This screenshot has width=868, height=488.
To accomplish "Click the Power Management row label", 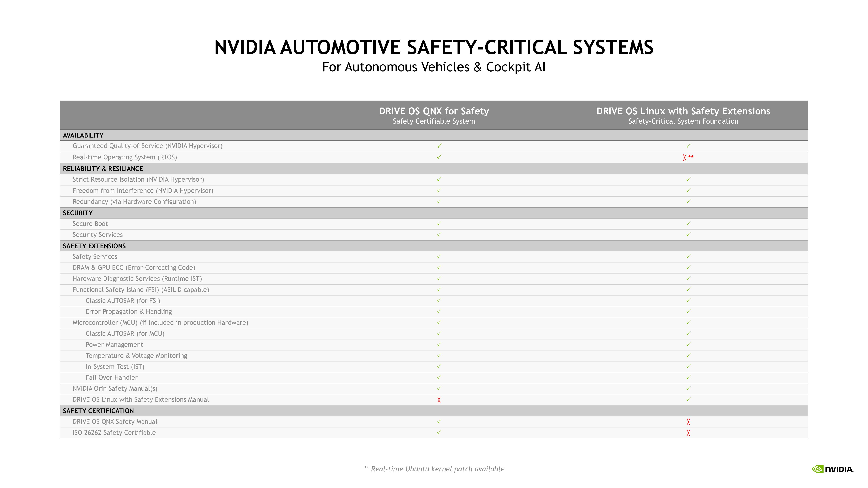I will tap(114, 345).
